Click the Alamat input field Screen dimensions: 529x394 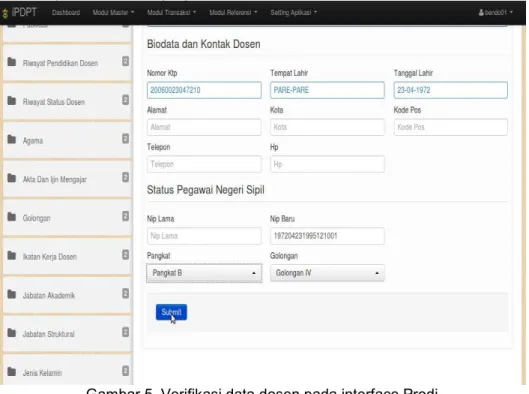coord(204,127)
